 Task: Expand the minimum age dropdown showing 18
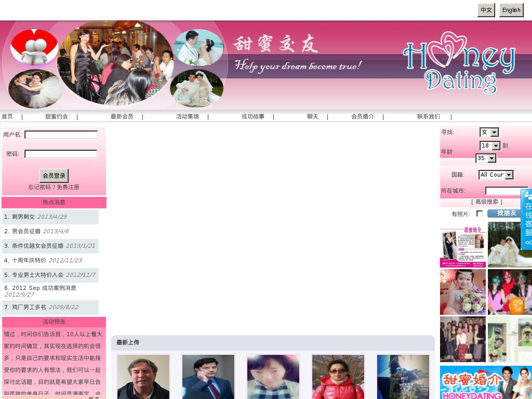[490, 146]
